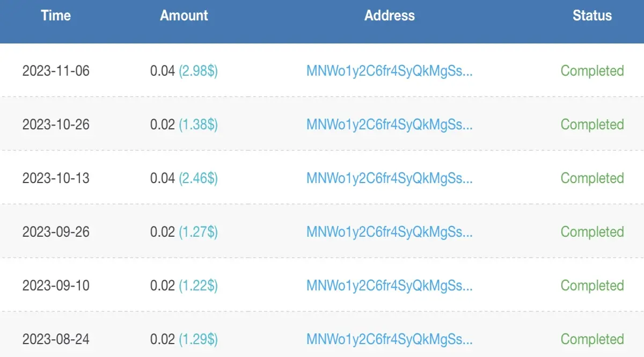Open address link for 2023-08-24 payment
Screen dimensions: 644x357
tap(390, 339)
